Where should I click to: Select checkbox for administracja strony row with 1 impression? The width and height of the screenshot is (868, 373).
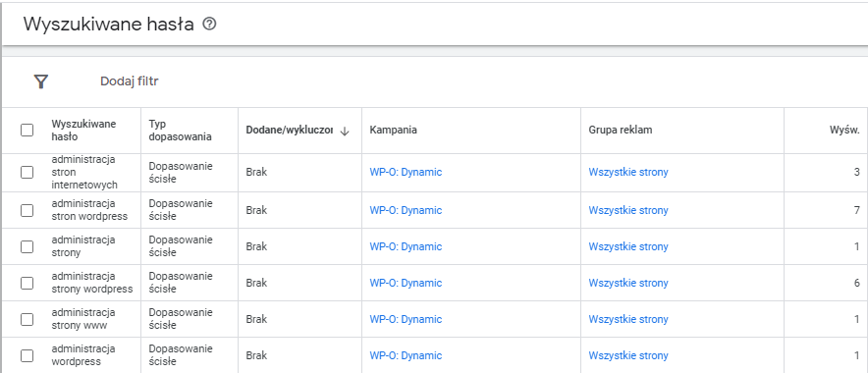pos(27,246)
